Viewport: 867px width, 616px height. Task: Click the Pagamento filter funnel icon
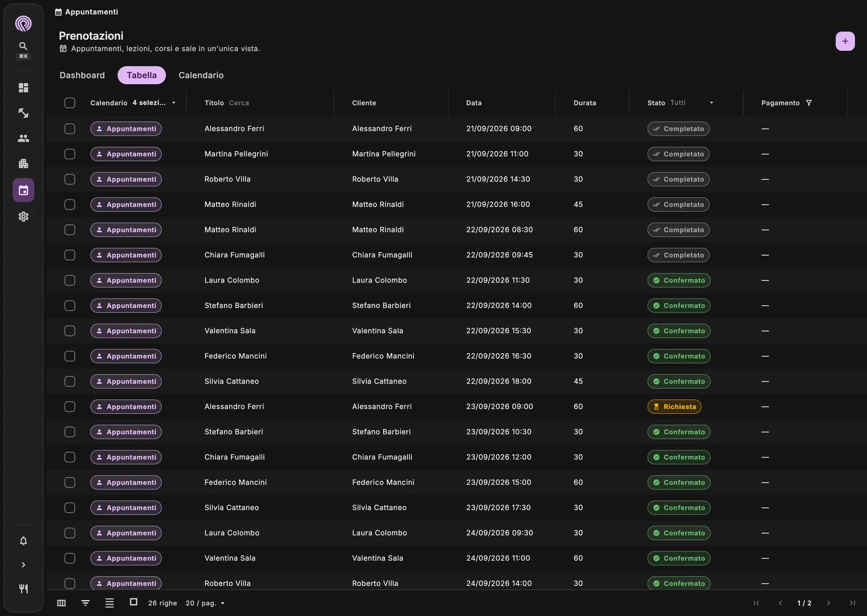pos(809,103)
